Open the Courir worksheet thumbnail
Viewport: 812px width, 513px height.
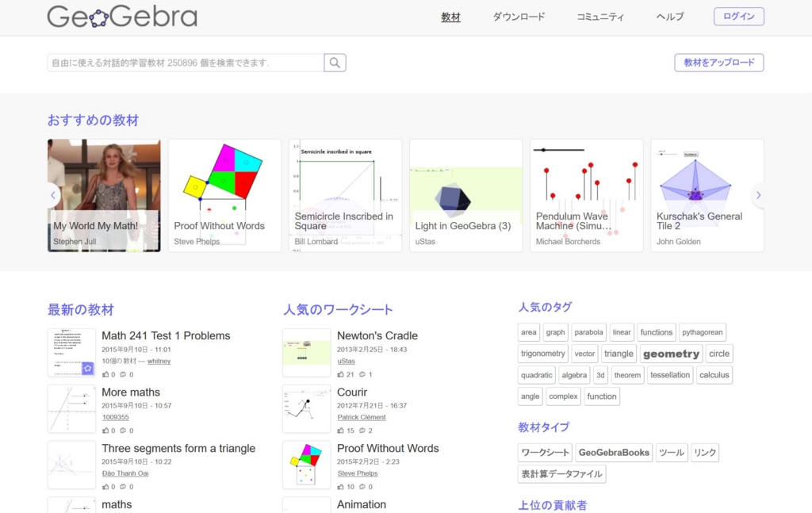click(x=307, y=408)
